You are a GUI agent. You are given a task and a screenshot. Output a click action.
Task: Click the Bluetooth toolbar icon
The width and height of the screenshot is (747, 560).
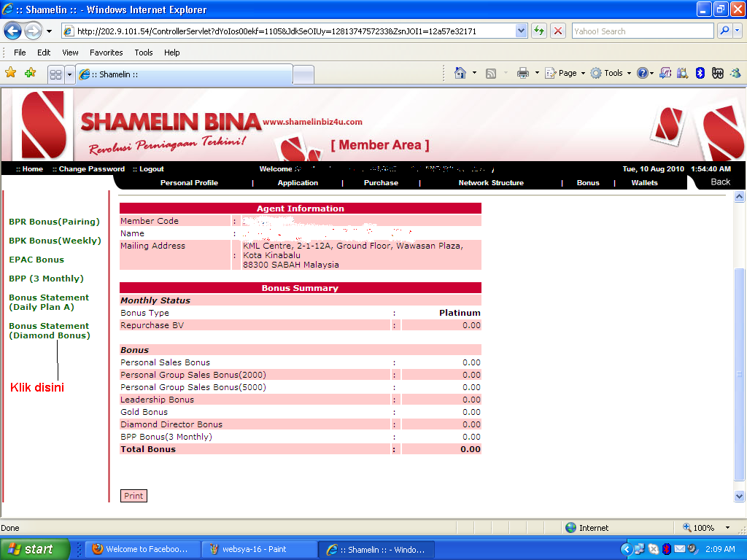tap(700, 73)
